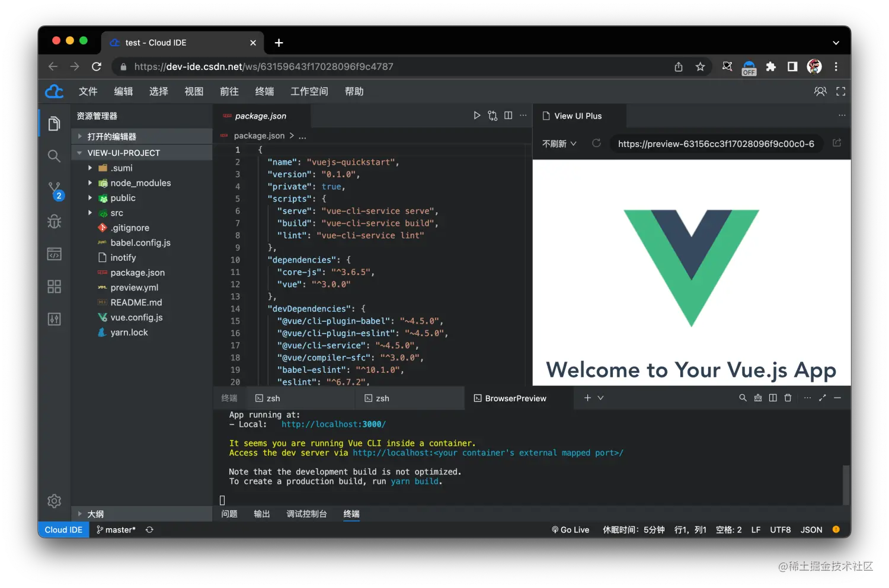This screenshot has height=588, width=889.
Task: Click the preview URL address field
Action: click(x=716, y=143)
